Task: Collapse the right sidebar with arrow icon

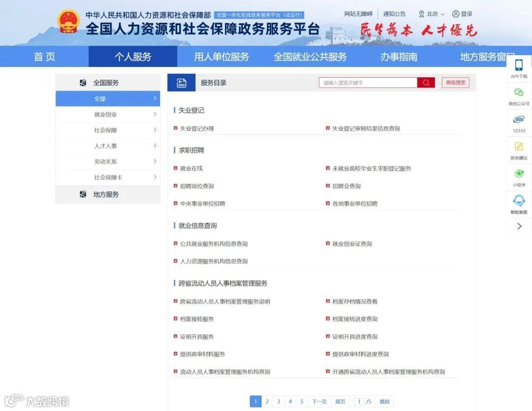Action: click(x=519, y=226)
